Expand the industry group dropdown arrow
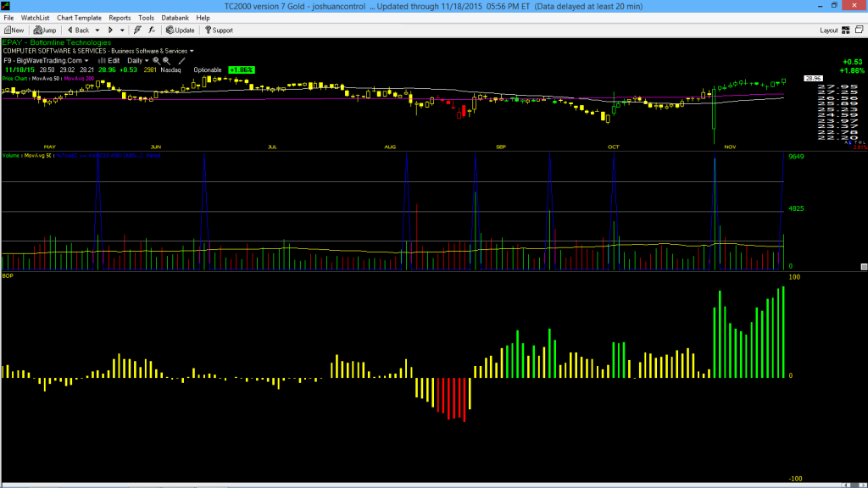This screenshot has width=868, height=488. (192, 51)
